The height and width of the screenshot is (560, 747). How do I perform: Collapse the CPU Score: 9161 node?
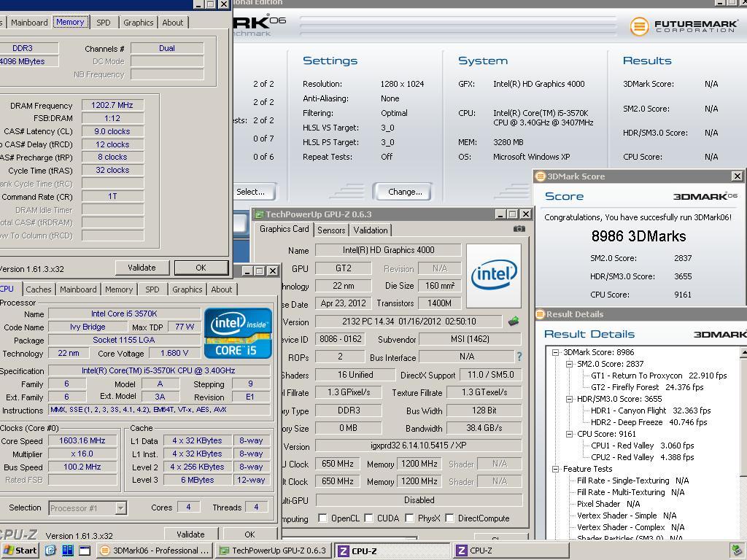pyautogui.click(x=569, y=434)
